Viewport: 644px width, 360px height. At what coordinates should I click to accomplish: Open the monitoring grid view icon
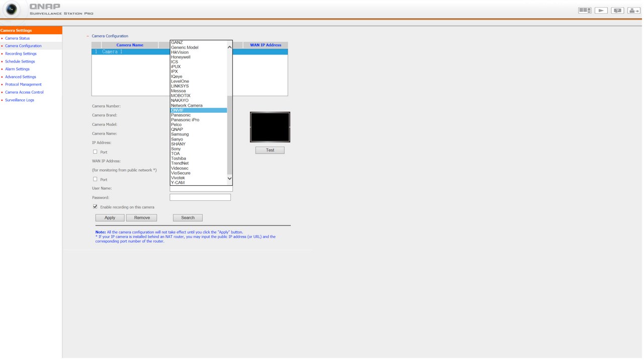pyautogui.click(x=584, y=10)
